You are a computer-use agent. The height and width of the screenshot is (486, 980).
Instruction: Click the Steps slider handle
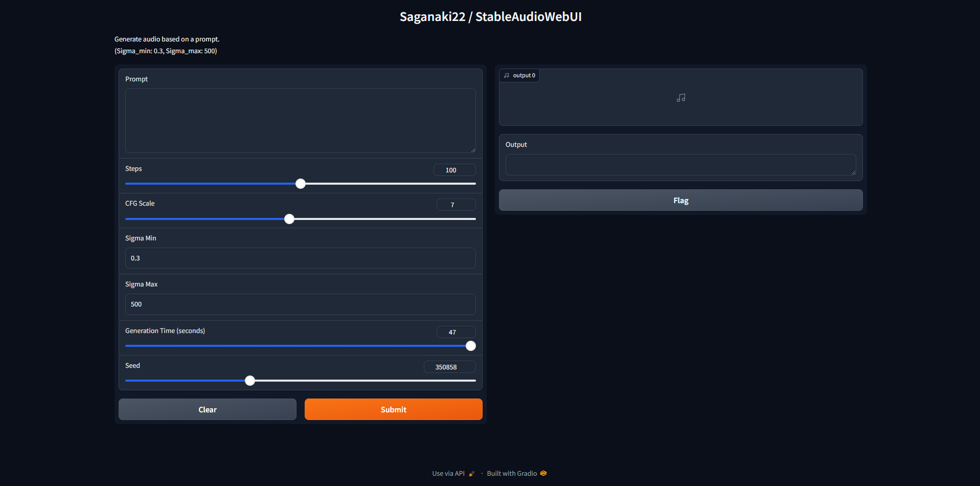(301, 184)
